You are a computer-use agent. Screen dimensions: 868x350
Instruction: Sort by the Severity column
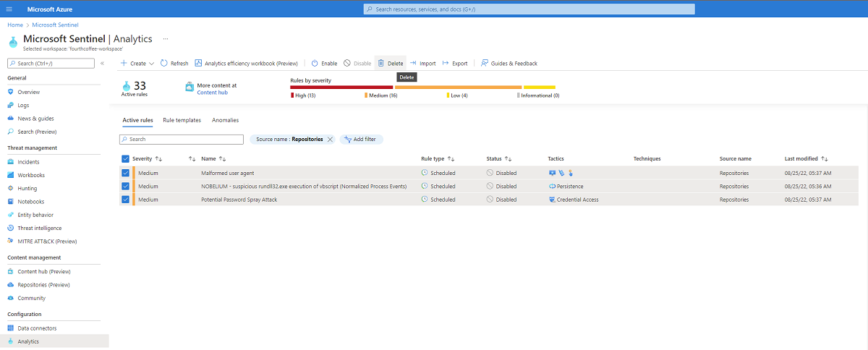(147, 158)
